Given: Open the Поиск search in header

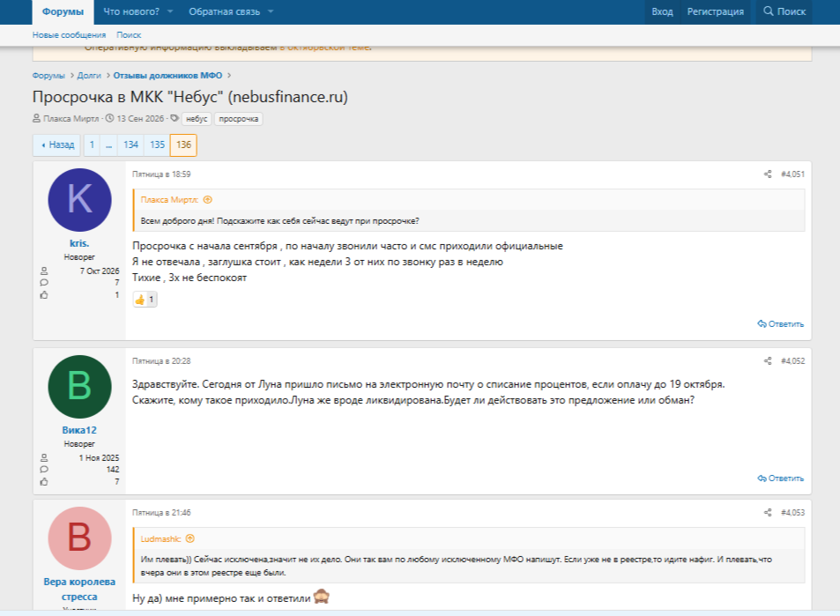Looking at the screenshot, I should point(784,11).
